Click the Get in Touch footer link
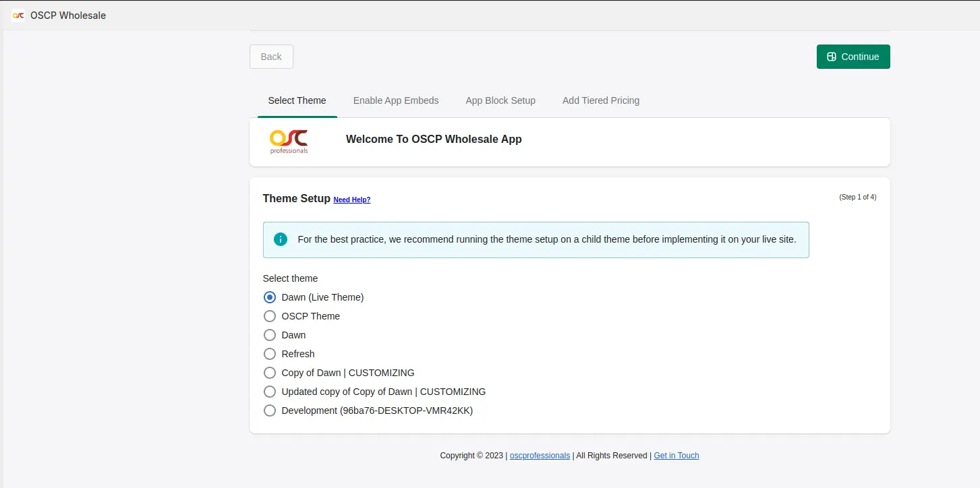The width and height of the screenshot is (980, 488). pos(676,456)
